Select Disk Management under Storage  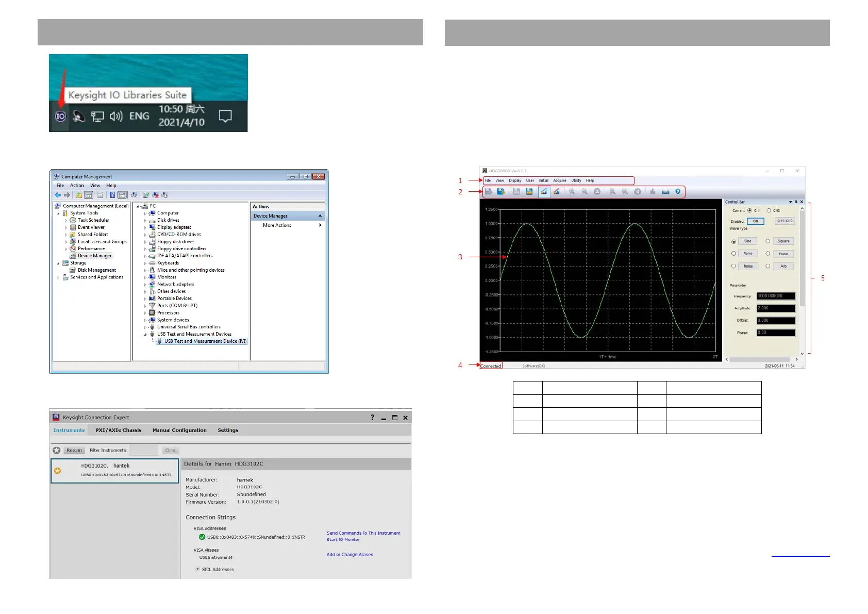coord(97,270)
